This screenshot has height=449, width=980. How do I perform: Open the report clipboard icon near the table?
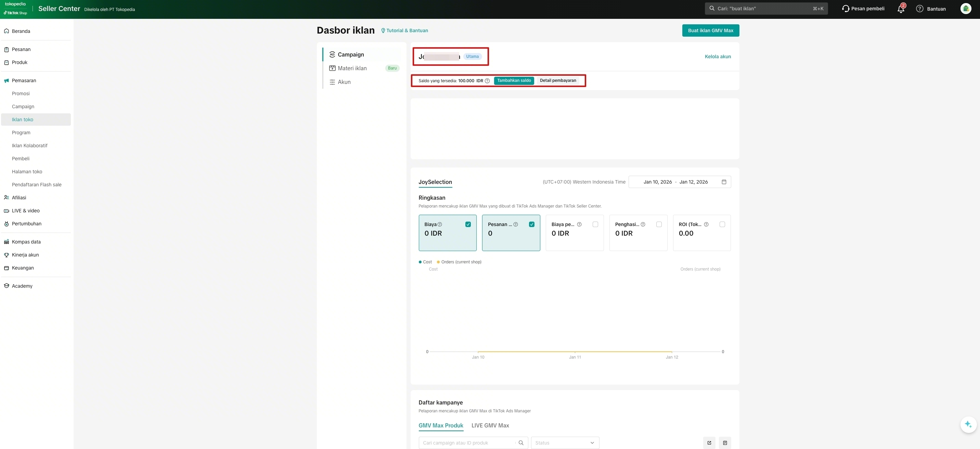(725, 443)
